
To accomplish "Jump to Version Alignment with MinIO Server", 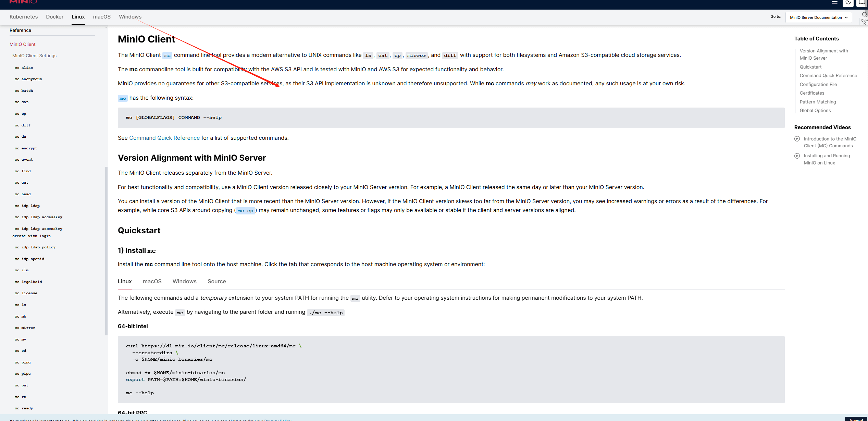I will (x=824, y=54).
